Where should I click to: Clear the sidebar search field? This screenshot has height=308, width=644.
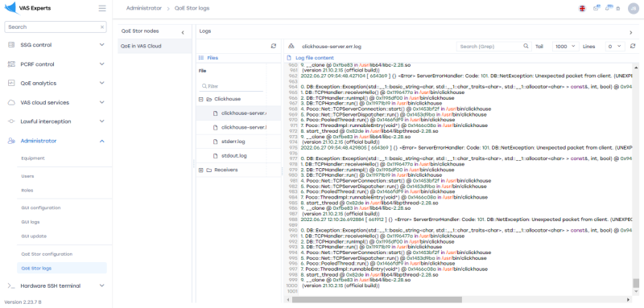[x=102, y=27]
